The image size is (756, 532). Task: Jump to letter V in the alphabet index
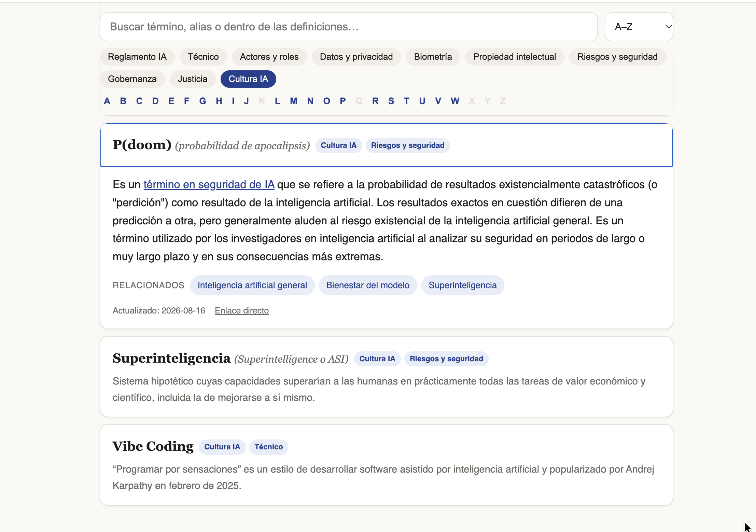438,101
